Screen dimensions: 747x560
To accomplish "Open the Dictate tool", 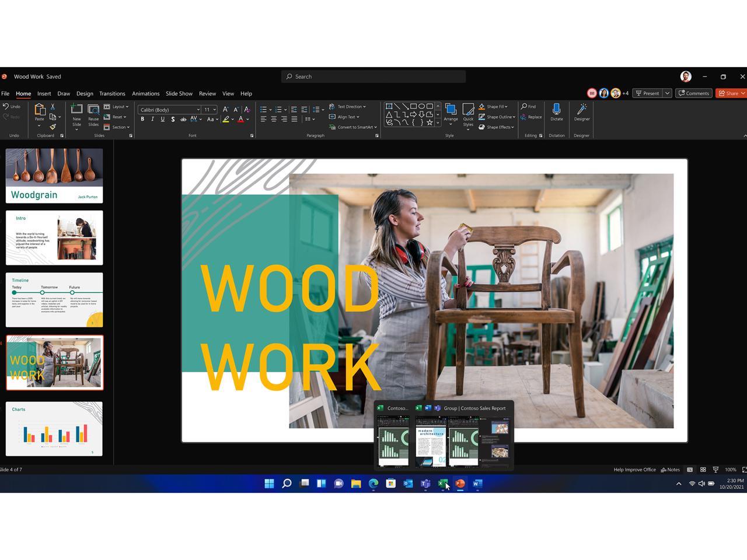I will coord(556,114).
